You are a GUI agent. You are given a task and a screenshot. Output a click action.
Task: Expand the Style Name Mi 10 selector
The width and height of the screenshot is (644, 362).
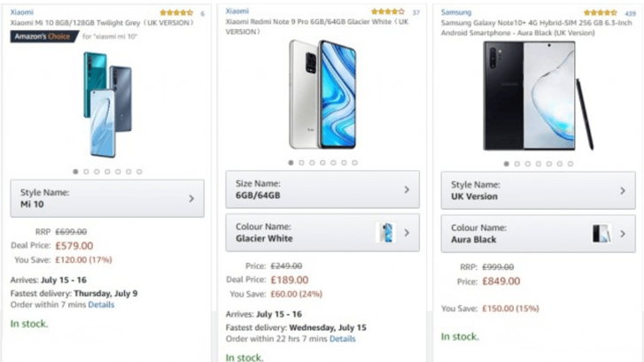[107, 198]
